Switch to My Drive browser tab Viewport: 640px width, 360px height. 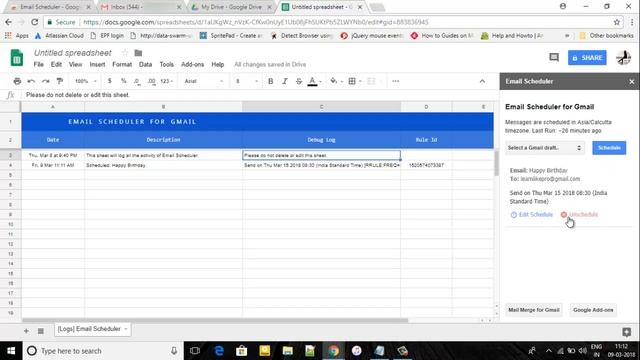[x=230, y=7]
